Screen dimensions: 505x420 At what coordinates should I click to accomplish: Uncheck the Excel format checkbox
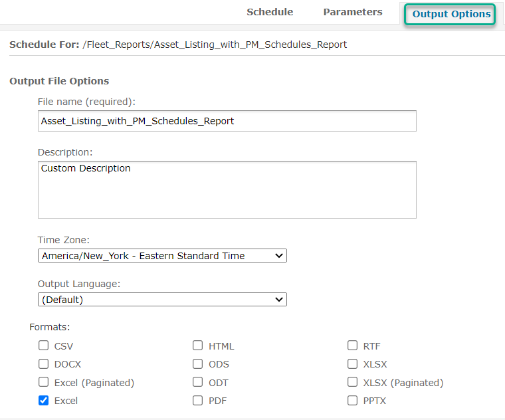pyautogui.click(x=44, y=401)
